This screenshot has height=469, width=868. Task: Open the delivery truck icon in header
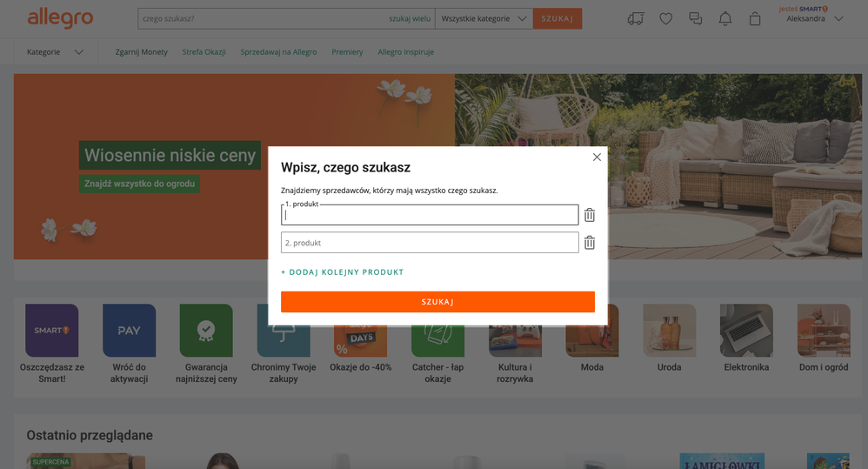tap(636, 19)
